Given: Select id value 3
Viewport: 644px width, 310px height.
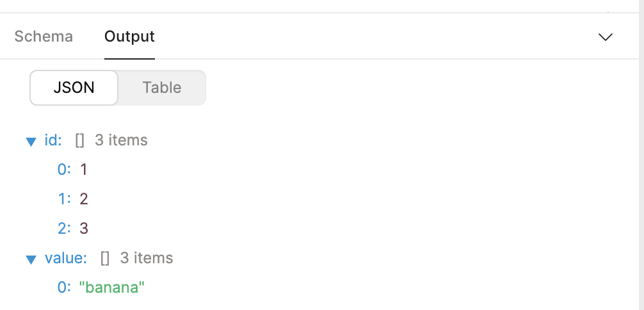Looking at the screenshot, I should 84,229.
